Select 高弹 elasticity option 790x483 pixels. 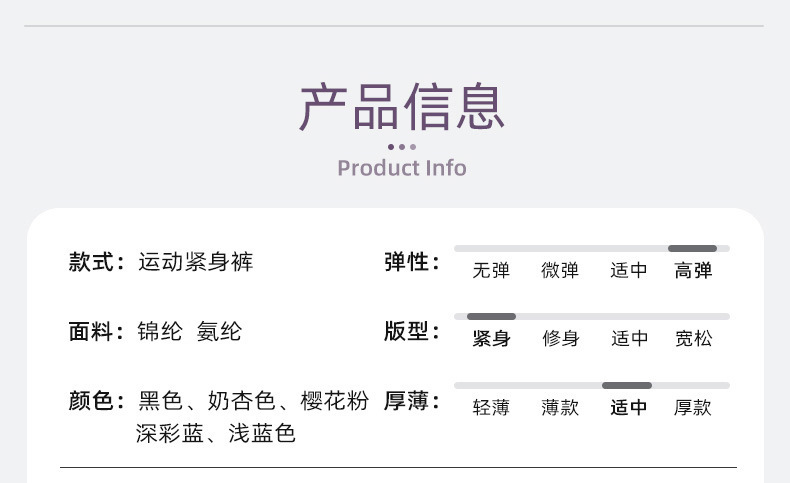point(693,270)
